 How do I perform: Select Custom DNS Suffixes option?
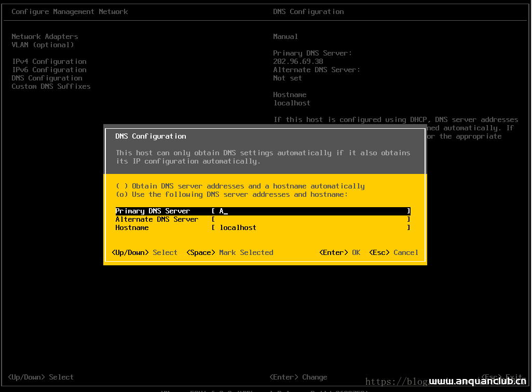(50, 86)
